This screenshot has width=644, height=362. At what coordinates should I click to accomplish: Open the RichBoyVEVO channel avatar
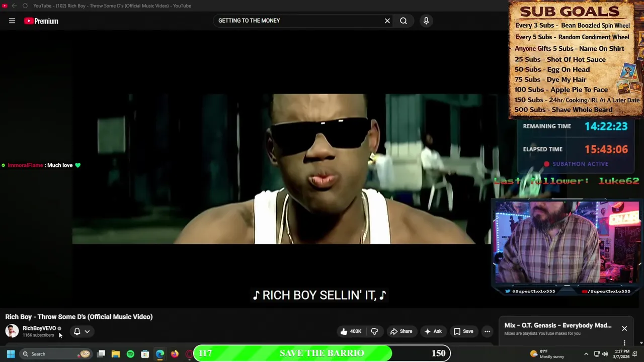(x=12, y=331)
